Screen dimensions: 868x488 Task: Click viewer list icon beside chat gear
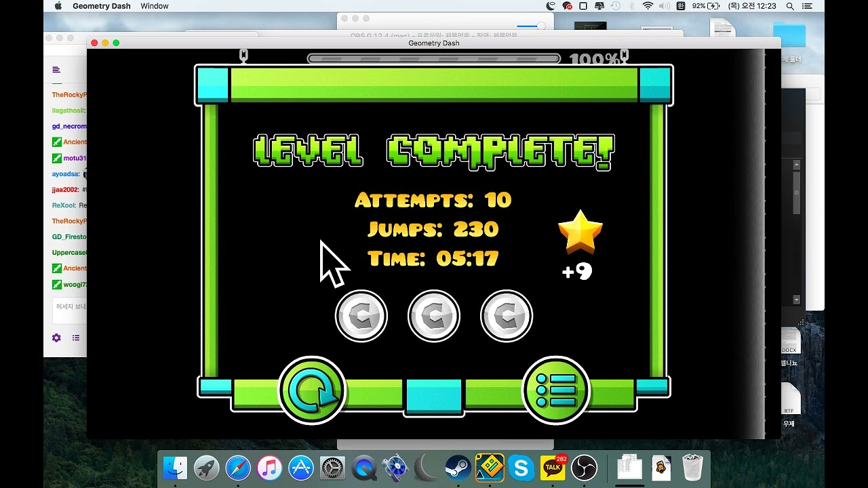click(x=76, y=338)
